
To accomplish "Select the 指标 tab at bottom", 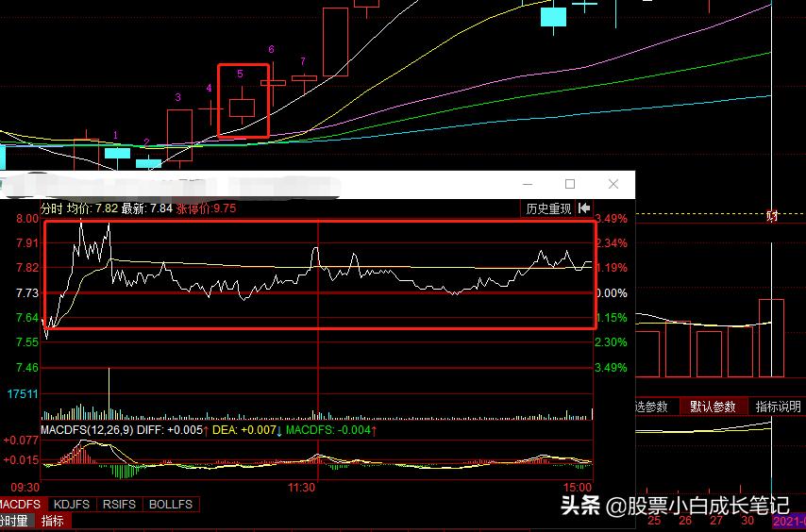I will [53, 521].
